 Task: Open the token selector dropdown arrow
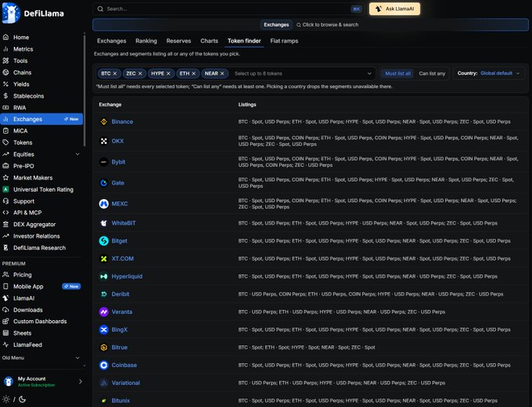point(369,74)
